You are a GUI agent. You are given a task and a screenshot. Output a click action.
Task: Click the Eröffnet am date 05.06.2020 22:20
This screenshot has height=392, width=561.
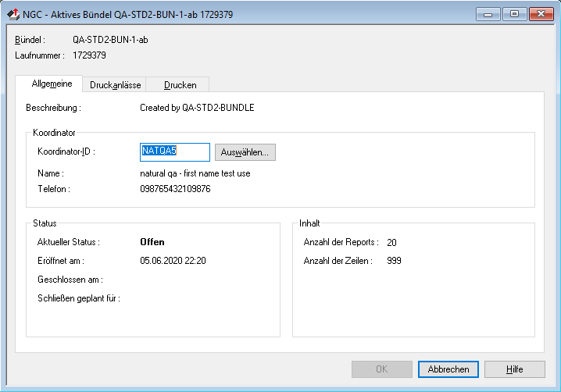coord(172,261)
